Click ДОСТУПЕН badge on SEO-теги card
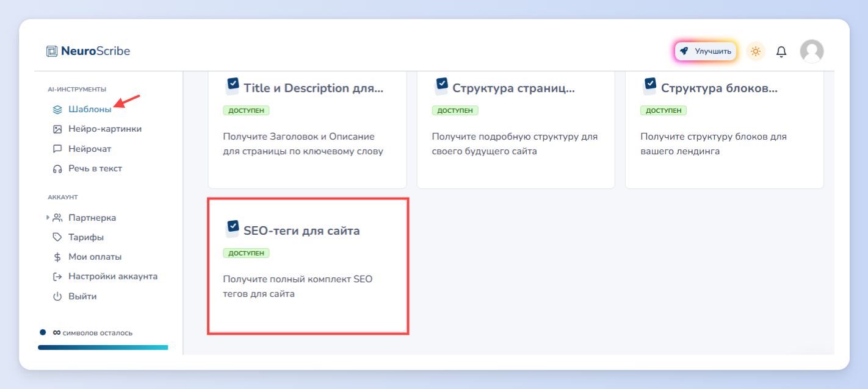Screen dimensions: 868x389 (x=246, y=253)
